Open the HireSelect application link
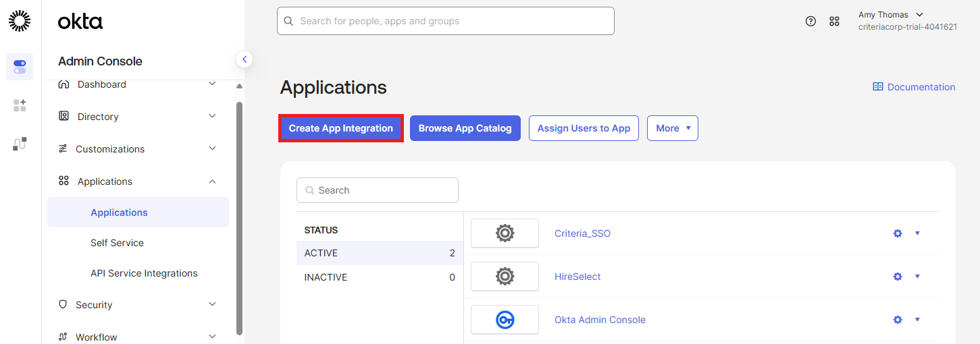The width and height of the screenshot is (980, 344). (577, 277)
